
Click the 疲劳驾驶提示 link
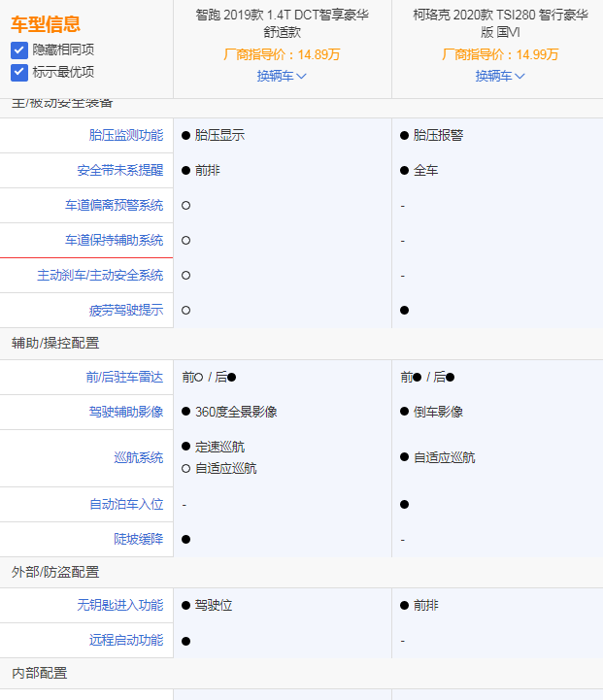click(x=126, y=310)
